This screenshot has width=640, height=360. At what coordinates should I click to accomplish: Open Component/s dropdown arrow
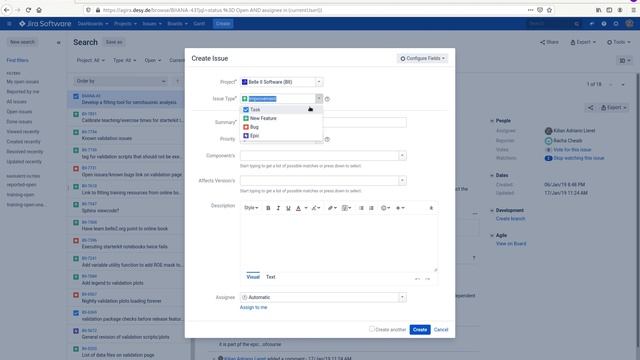pyautogui.click(x=402, y=156)
